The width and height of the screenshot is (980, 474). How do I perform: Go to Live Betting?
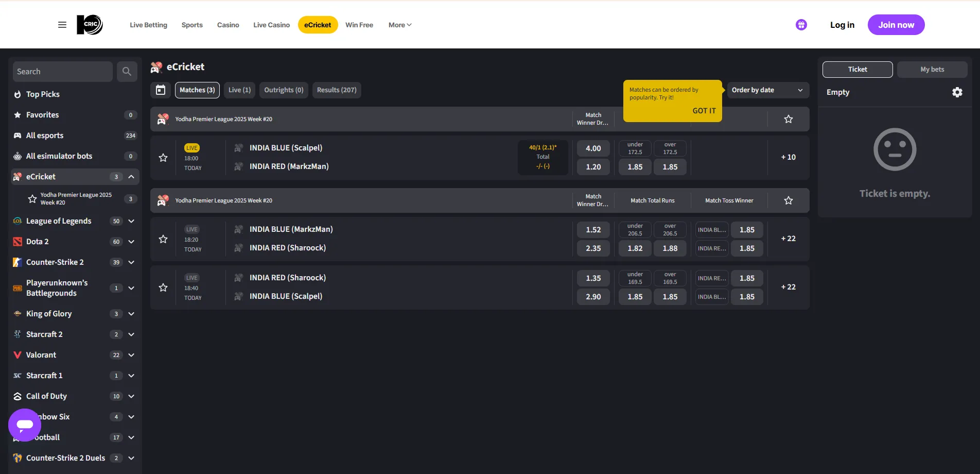(x=148, y=25)
